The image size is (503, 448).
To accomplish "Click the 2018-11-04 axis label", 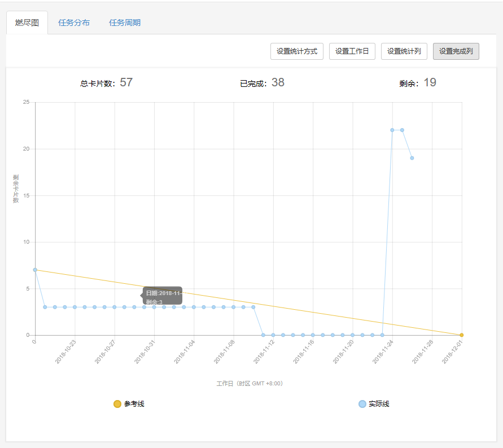I will point(185,352).
